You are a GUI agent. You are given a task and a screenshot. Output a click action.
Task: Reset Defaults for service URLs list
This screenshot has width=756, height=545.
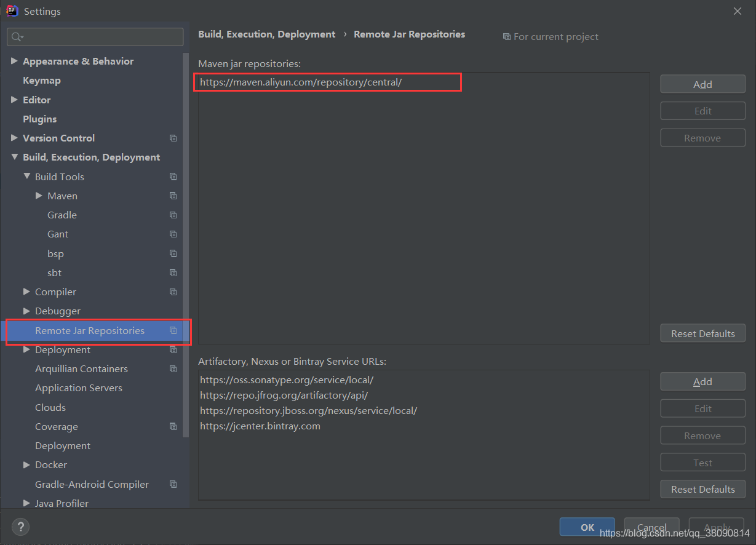[702, 489]
